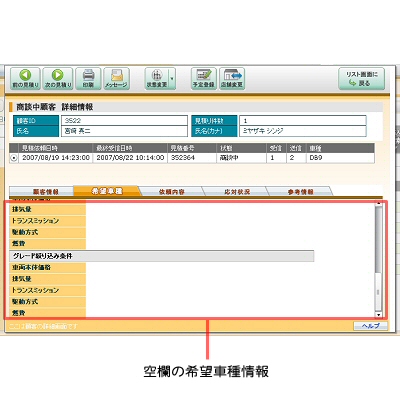The width and height of the screenshot is (400, 400).
Task: Click the status change (状態変更) icon
Action: (x=157, y=79)
